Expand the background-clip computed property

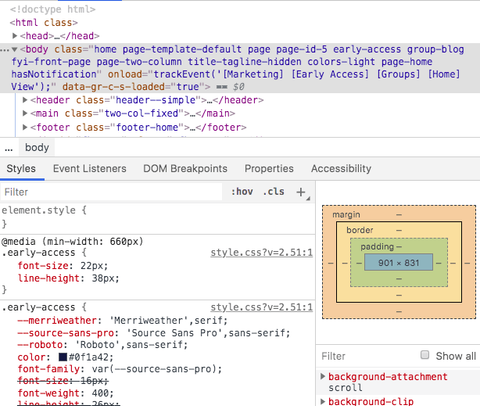click(323, 401)
